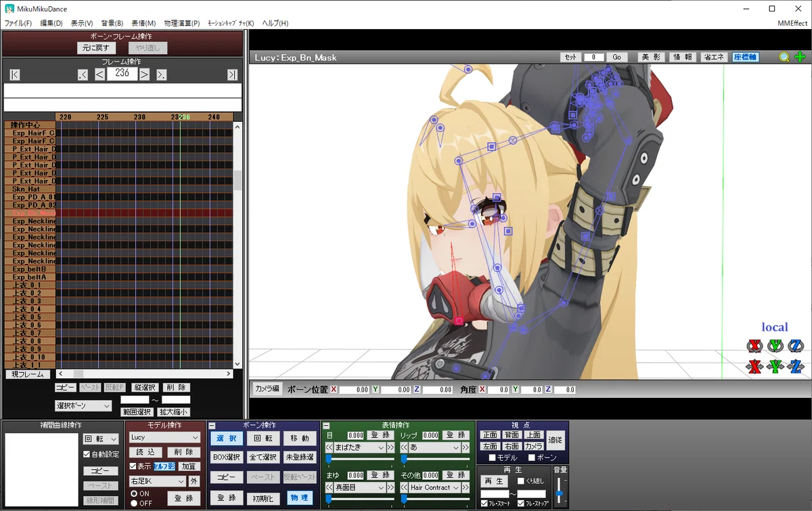Click the upper blue Z rotation axis icon
Image resolution: width=812 pixels, height=511 pixels.
(x=796, y=346)
